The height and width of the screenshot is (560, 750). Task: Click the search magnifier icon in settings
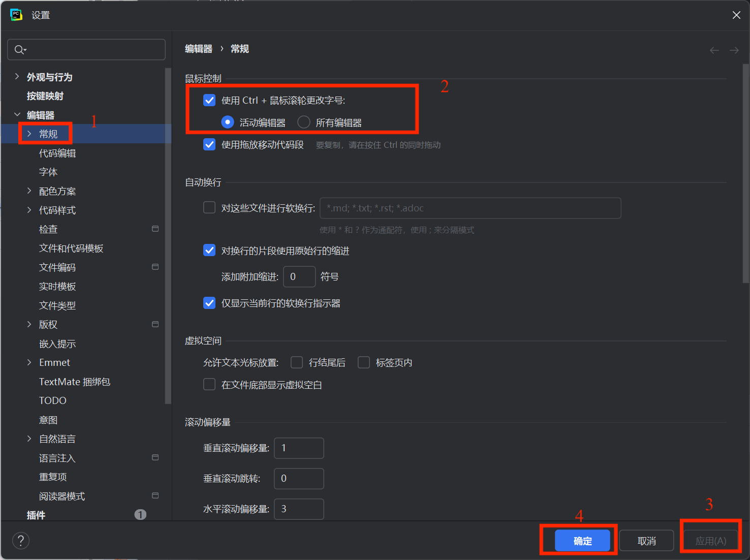[20, 49]
